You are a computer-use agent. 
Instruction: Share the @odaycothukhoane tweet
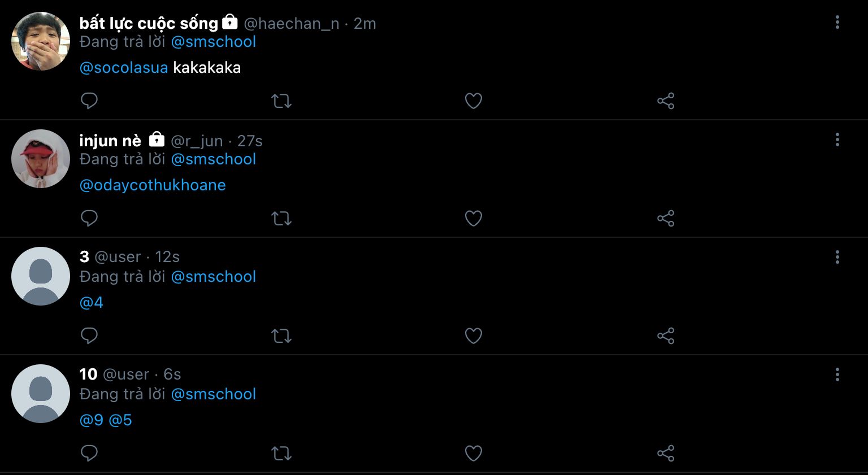point(666,219)
